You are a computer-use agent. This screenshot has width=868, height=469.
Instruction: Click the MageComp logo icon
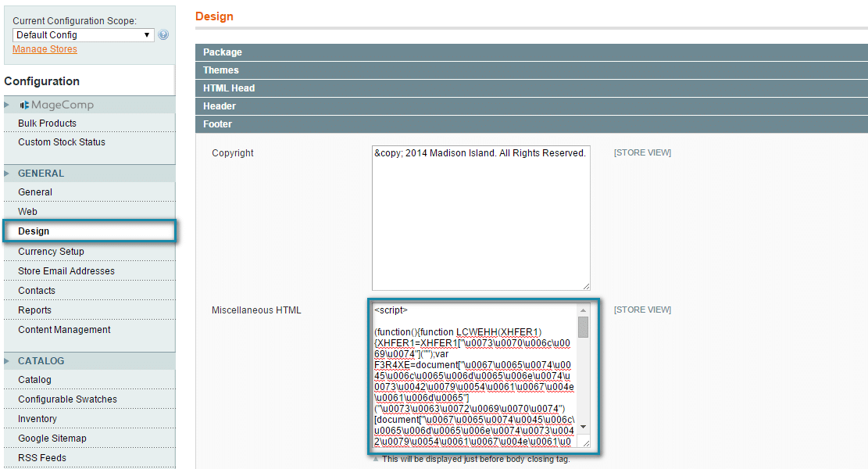point(25,105)
